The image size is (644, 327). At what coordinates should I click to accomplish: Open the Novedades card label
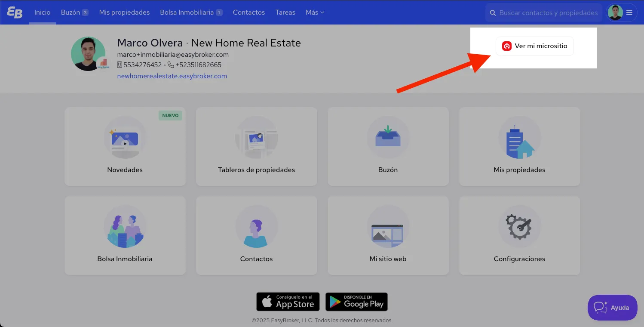125,170
